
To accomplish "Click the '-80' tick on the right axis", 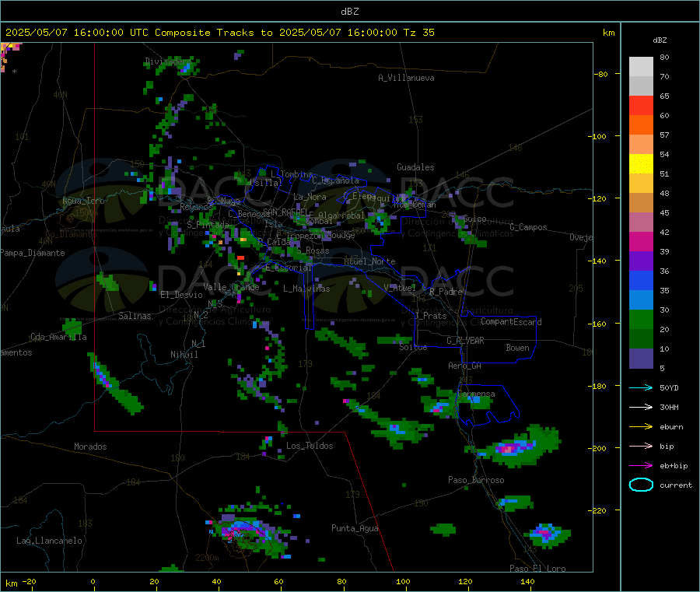I will tap(601, 74).
